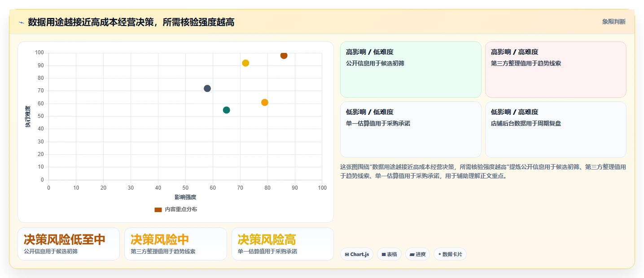
Task: Click the lightning icon beside the title
Action: pos(21,22)
